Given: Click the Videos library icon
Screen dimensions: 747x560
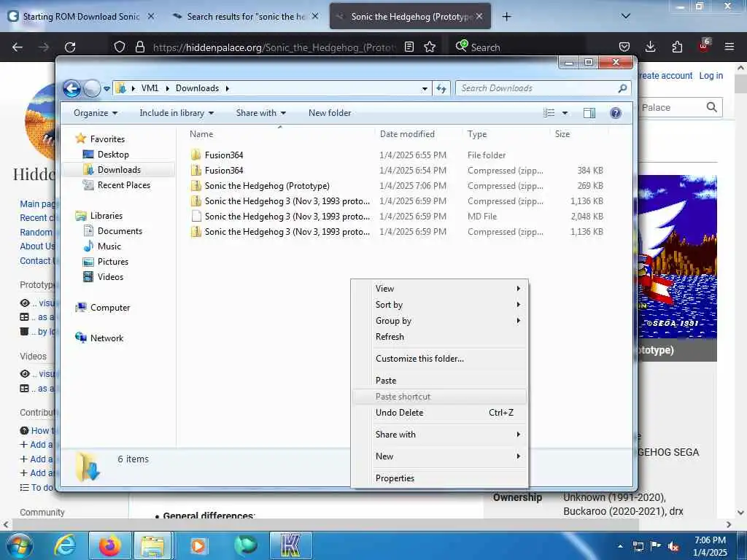Looking at the screenshot, I should coord(88,276).
